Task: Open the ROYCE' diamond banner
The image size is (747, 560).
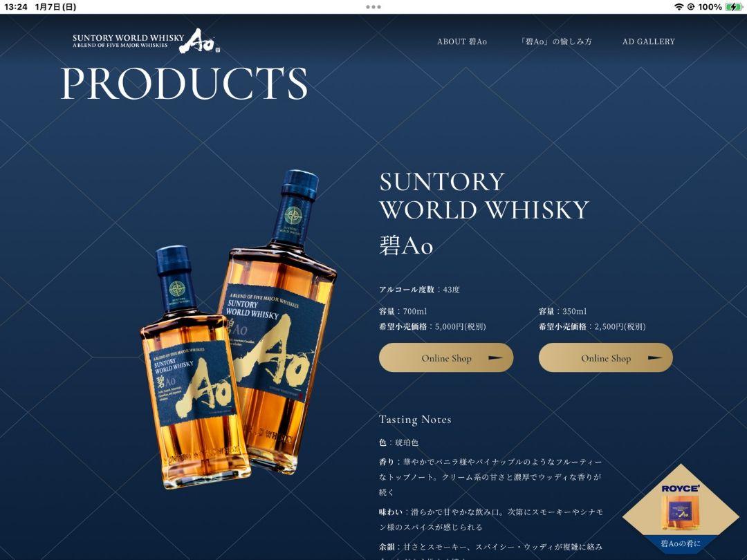Action: [681, 507]
